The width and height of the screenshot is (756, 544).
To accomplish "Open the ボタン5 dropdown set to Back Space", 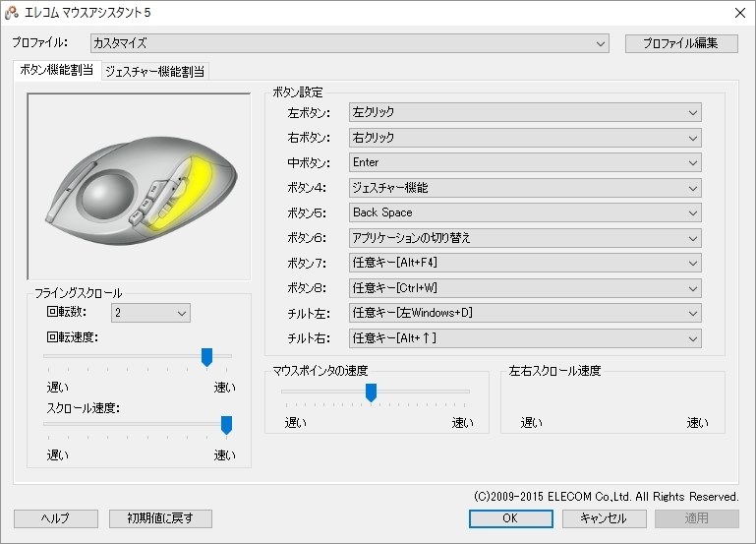I will (525, 212).
